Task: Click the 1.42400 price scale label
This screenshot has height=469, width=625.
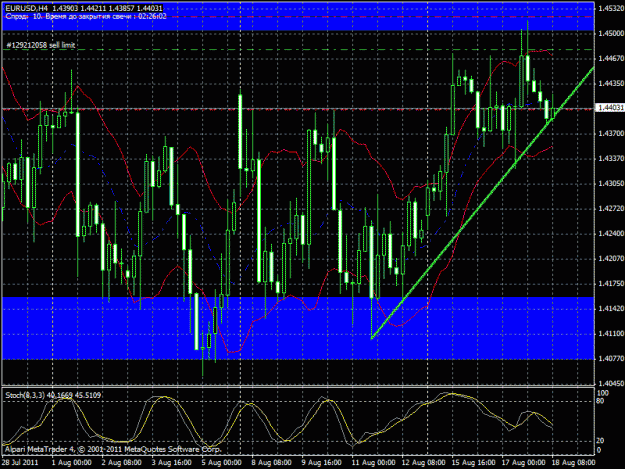Action: pos(611,234)
